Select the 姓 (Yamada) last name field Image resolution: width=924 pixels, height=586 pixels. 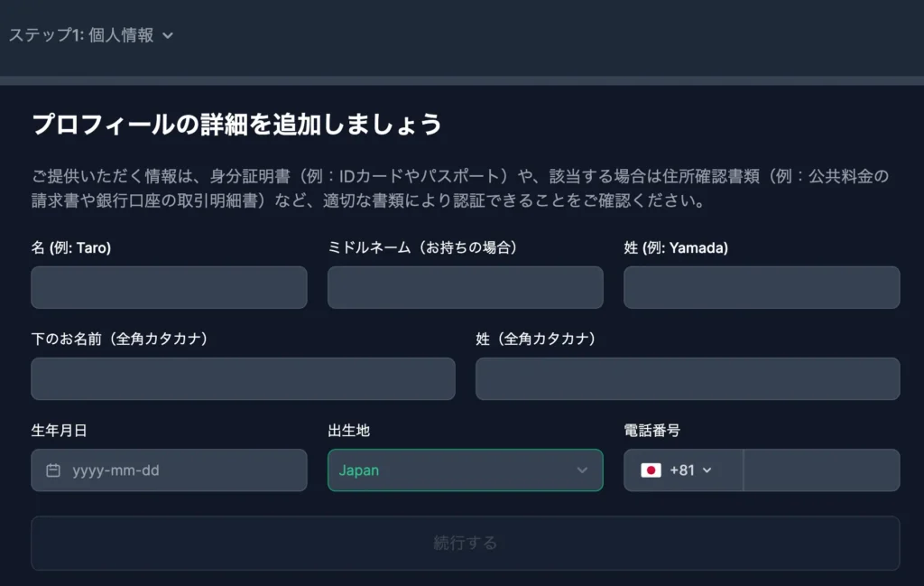(761, 287)
